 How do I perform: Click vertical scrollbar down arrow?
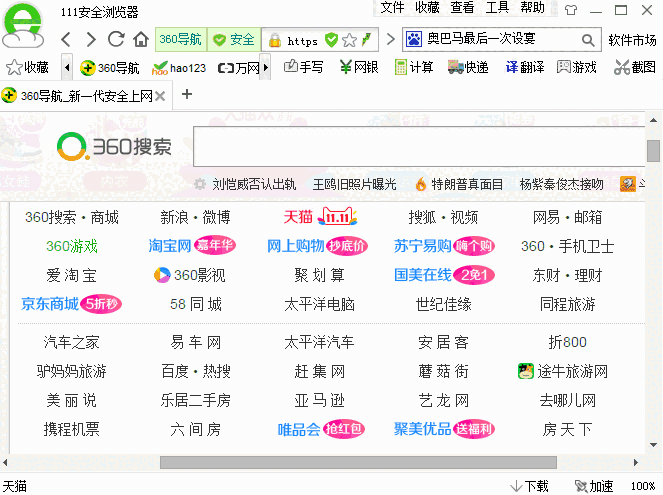pos(653,445)
